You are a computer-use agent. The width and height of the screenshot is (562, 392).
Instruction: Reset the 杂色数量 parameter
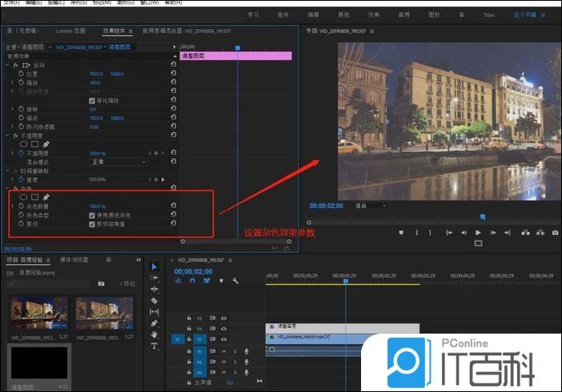point(174,206)
